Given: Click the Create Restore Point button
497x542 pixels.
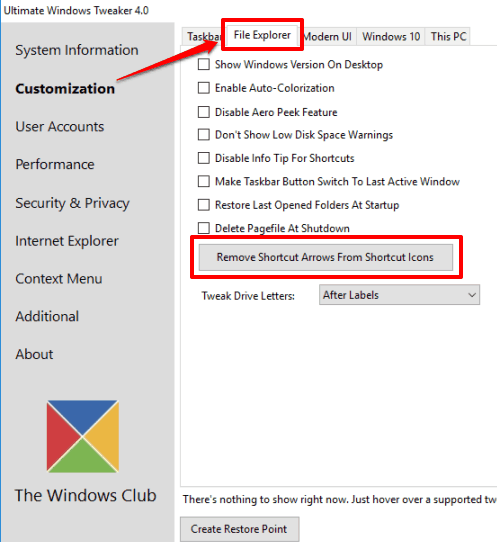Looking at the screenshot, I should 239,529.
